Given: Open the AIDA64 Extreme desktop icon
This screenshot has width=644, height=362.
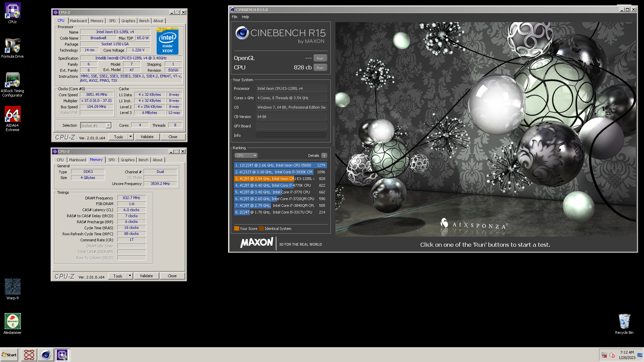Looking at the screenshot, I should (12, 119).
